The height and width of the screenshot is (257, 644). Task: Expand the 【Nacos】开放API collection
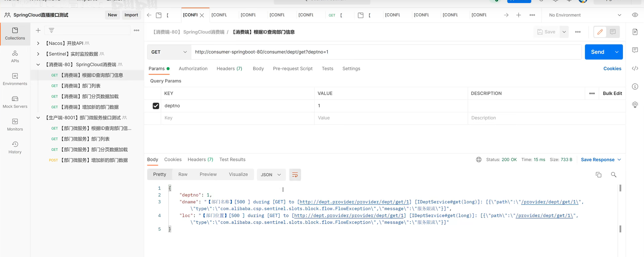coord(38,43)
